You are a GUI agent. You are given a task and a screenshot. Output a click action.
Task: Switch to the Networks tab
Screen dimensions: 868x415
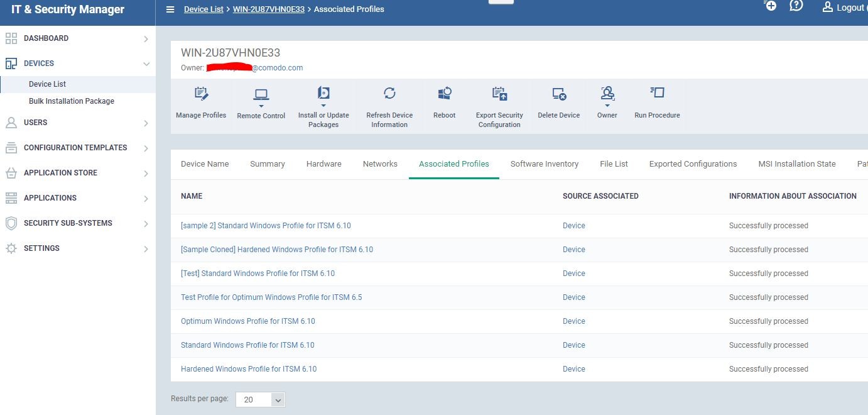coord(380,163)
